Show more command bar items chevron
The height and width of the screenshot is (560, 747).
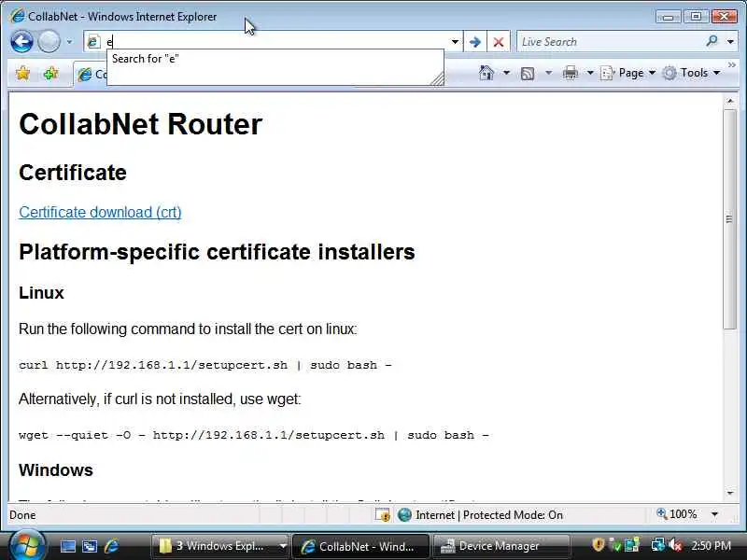coord(732,65)
